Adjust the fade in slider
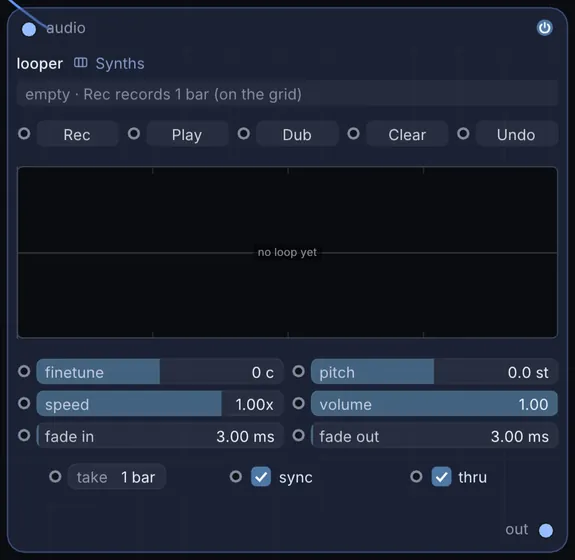 pos(160,436)
